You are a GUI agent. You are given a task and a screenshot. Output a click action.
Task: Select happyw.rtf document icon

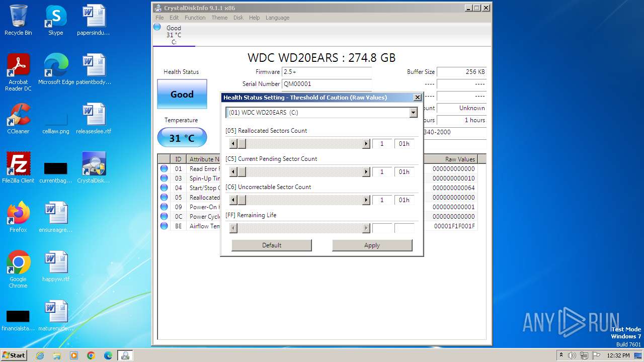click(x=56, y=266)
